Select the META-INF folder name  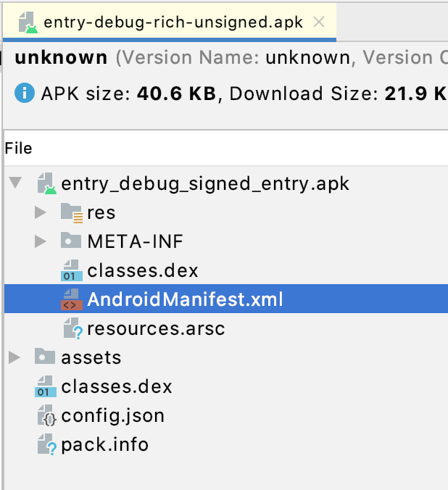[x=135, y=241]
